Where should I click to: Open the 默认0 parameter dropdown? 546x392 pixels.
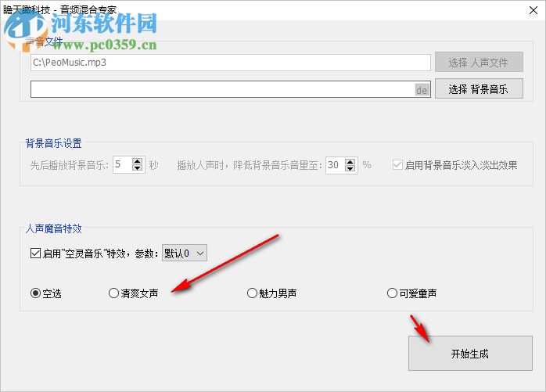pyautogui.click(x=185, y=253)
